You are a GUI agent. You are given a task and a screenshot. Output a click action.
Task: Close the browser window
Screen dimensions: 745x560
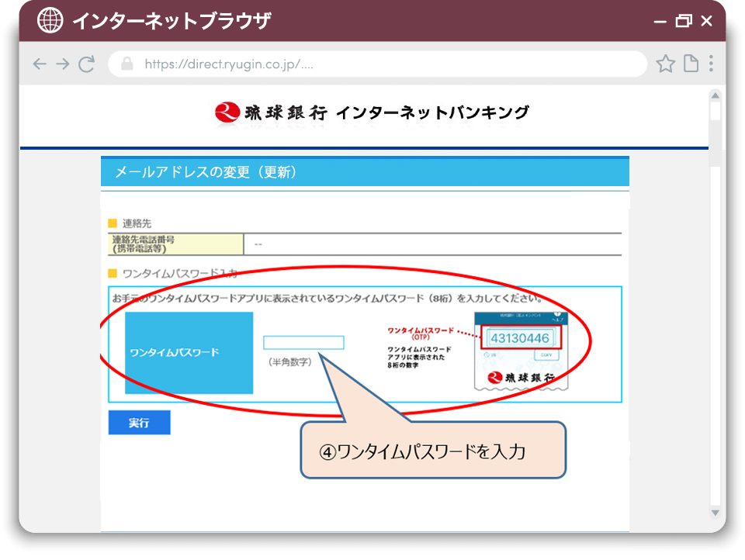[707, 20]
